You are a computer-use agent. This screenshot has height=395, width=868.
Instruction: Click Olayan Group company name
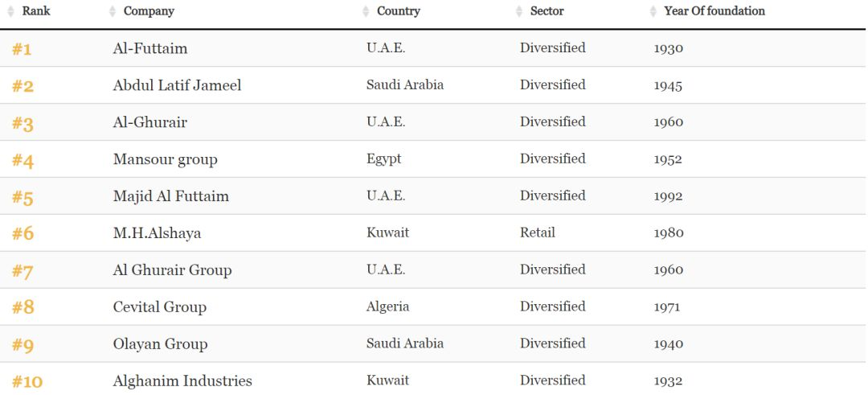[x=160, y=344]
